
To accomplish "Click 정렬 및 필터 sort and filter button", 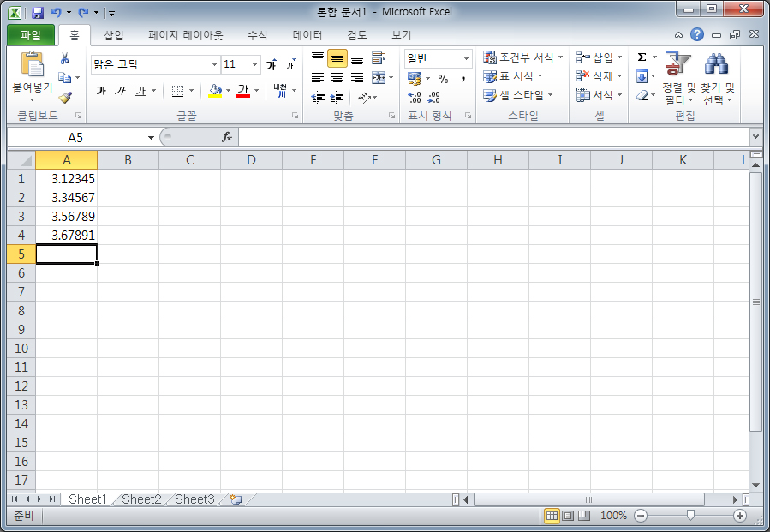I will (x=678, y=78).
